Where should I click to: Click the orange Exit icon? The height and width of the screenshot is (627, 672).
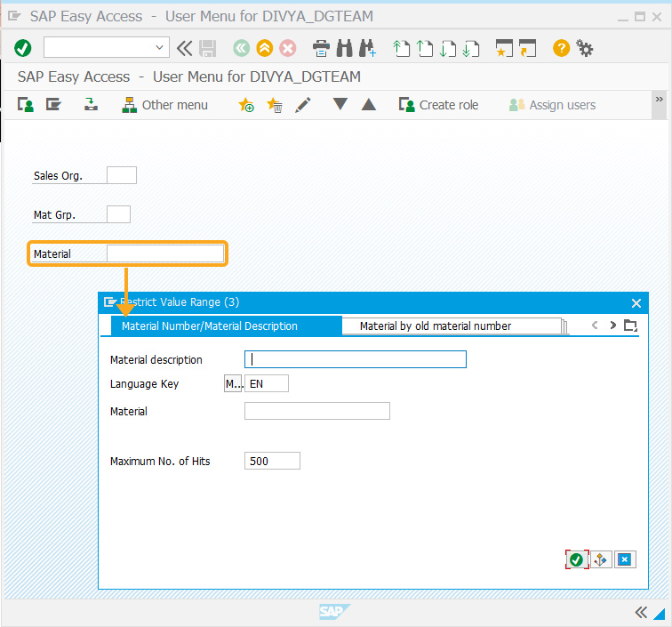(264, 48)
